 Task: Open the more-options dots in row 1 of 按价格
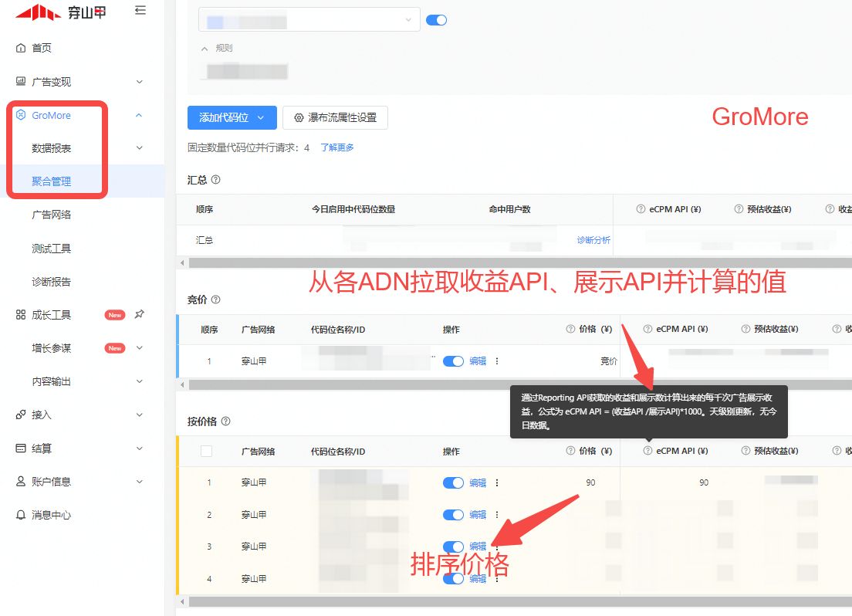(497, 483)
